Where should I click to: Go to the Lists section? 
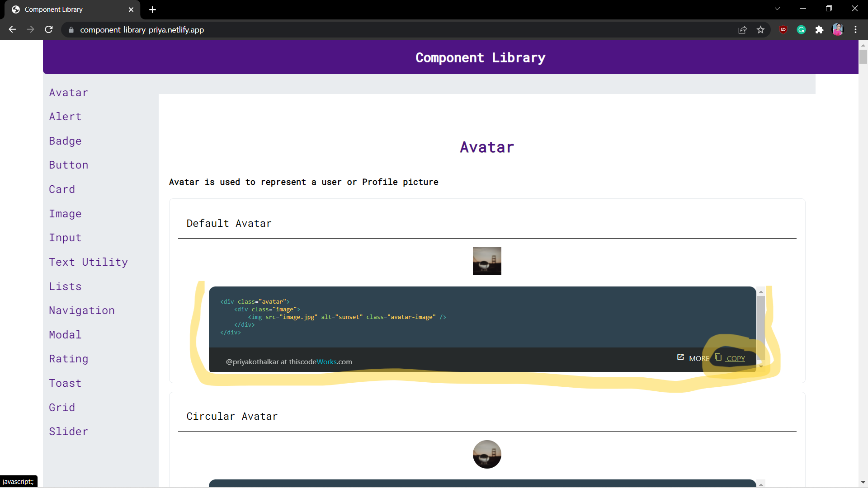[66, 286]
